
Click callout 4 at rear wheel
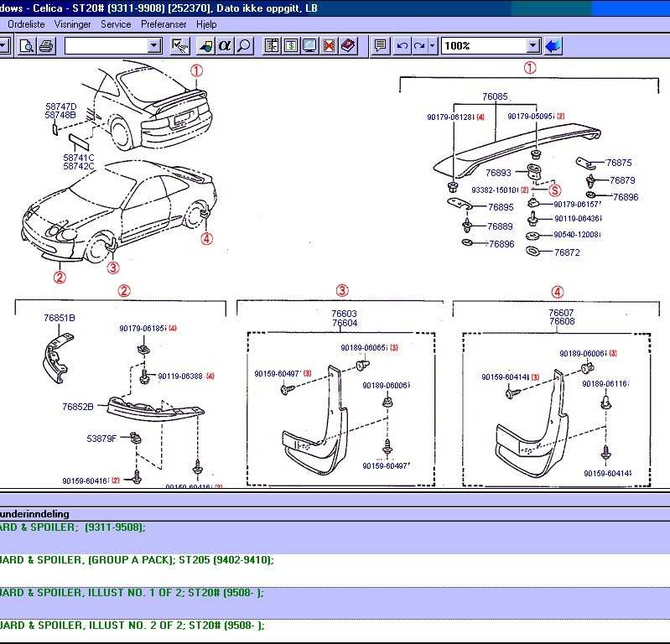(x=207, y=238)
